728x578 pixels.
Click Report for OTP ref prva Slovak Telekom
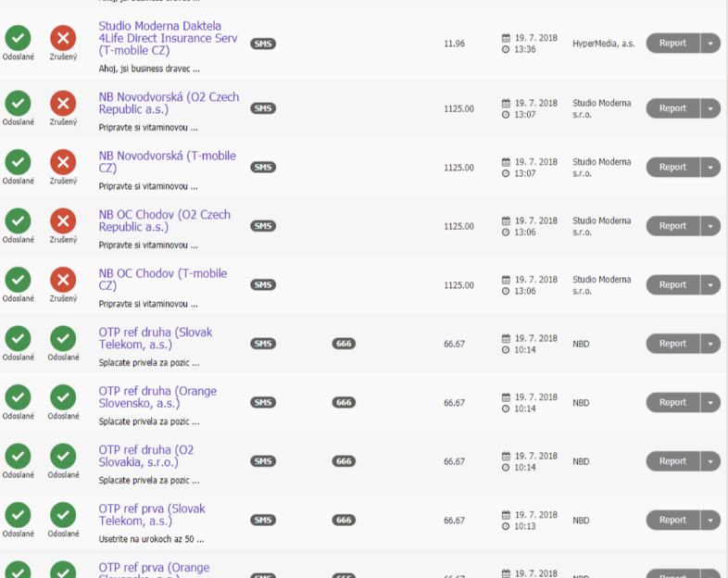[x=672, y=520]
